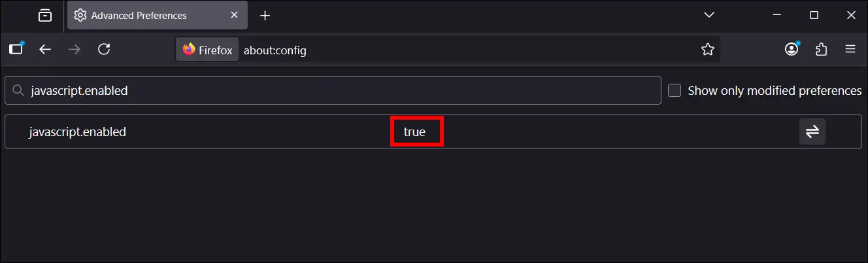Toggle the javascript.enabled preference value
Screen dimensions: 868x263
(812, 131)
